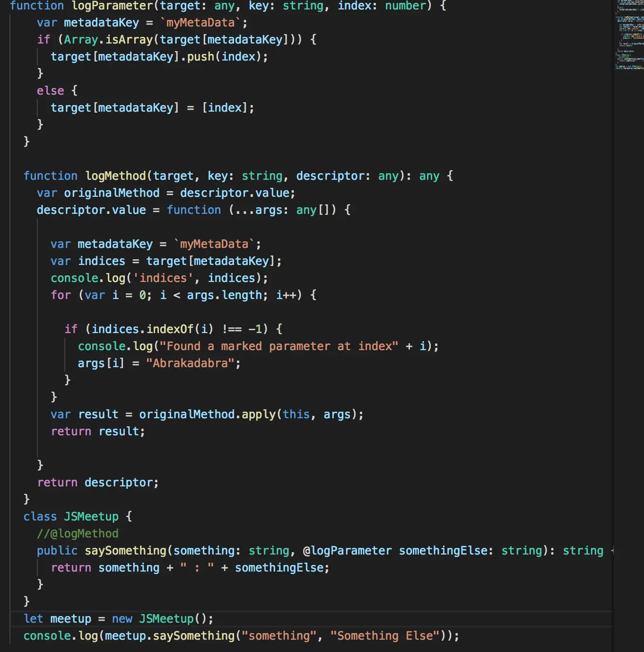This screenshot has height=652, width=644.
Task: Click the 'this' keyword in the apply call
Action: 296,414
